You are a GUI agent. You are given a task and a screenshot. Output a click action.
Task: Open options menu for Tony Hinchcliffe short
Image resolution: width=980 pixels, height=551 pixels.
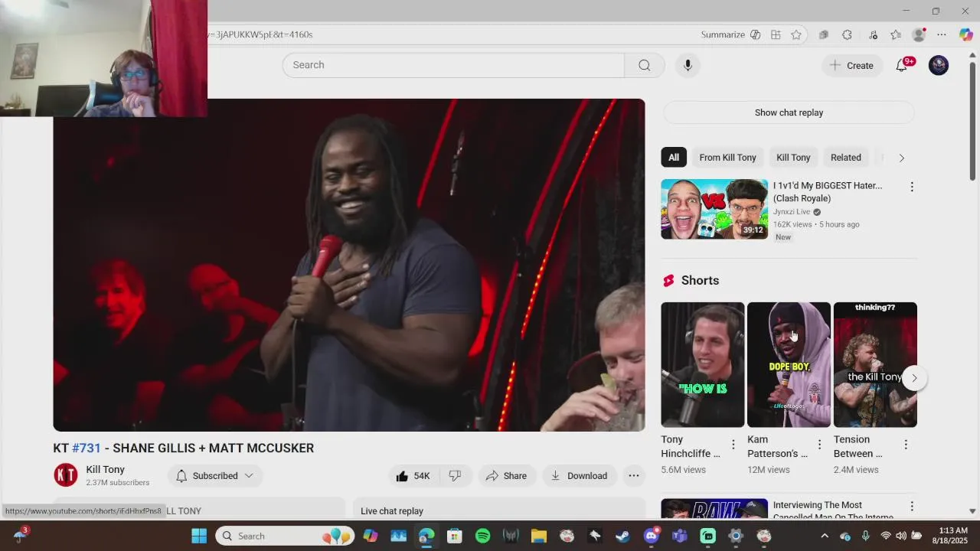[x=733, y=445]
